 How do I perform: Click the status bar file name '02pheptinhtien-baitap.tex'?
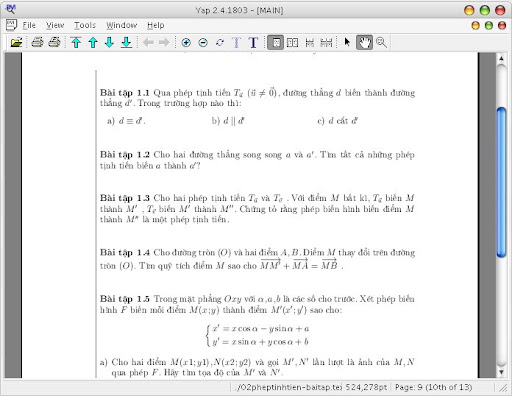pyautogui.click(x=289, y=387)
